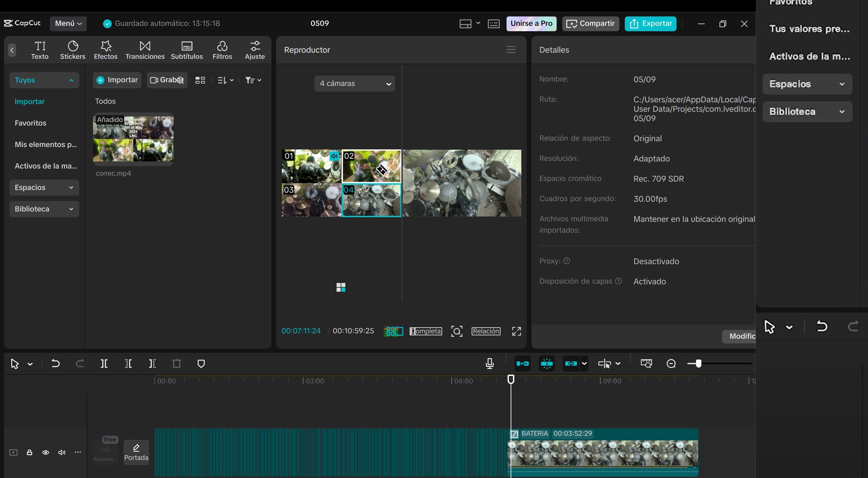Viewport: 868px width, 478px height.
Task: Select camera 03 thumbnail in multicam view
Action: click(311, 200)
